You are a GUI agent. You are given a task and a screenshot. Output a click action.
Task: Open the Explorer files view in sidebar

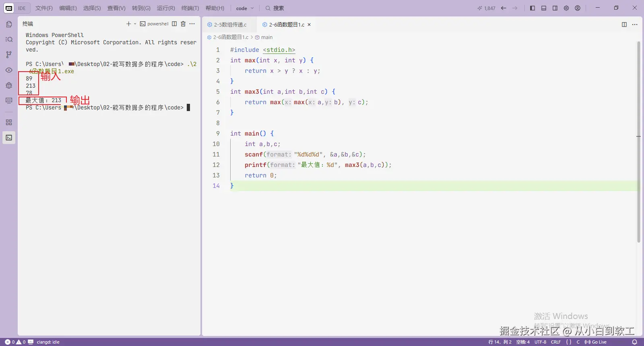pyautogui.click(x=9, y=24)
